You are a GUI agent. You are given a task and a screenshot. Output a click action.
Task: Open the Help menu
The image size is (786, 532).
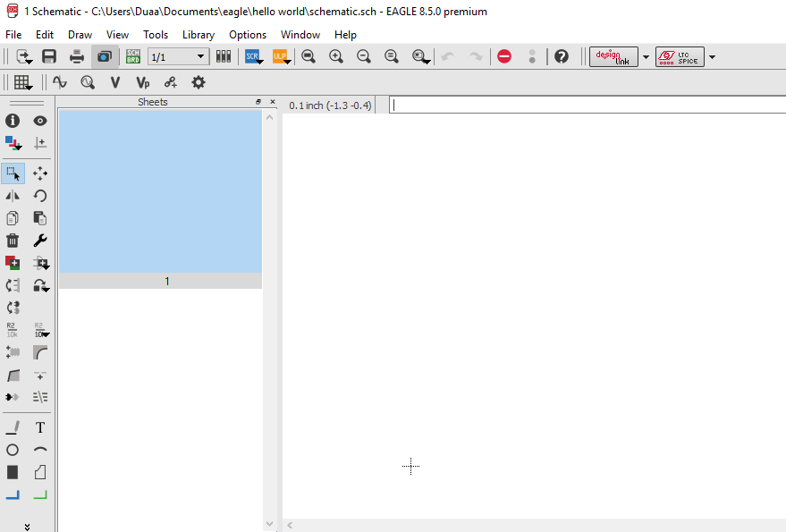tap(345, 35)
